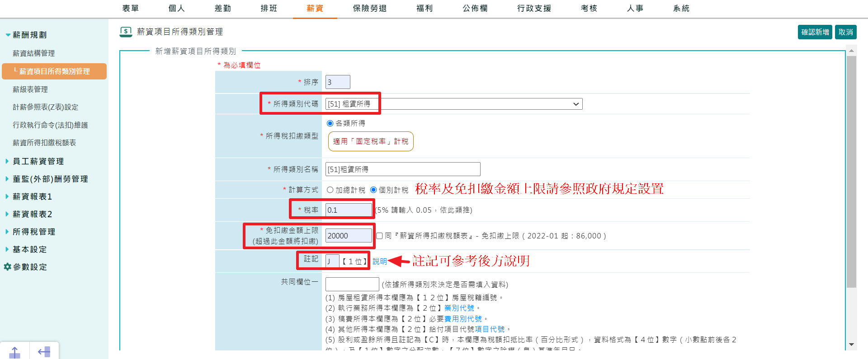This screenshot has height=359, width=868.
Task: Click the 稅率 input field
Action: (x=349, y=210)
